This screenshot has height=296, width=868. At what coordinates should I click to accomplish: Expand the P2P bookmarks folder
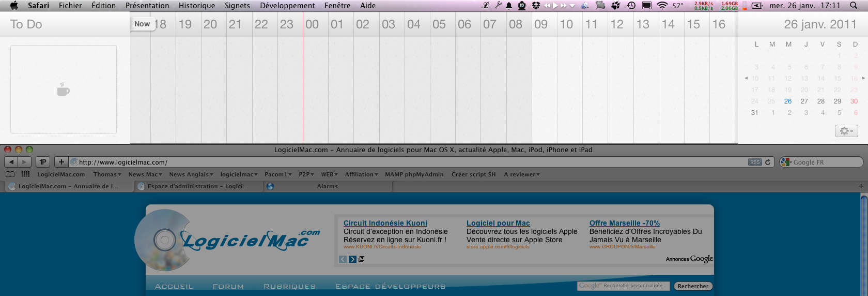coord(306,174)
